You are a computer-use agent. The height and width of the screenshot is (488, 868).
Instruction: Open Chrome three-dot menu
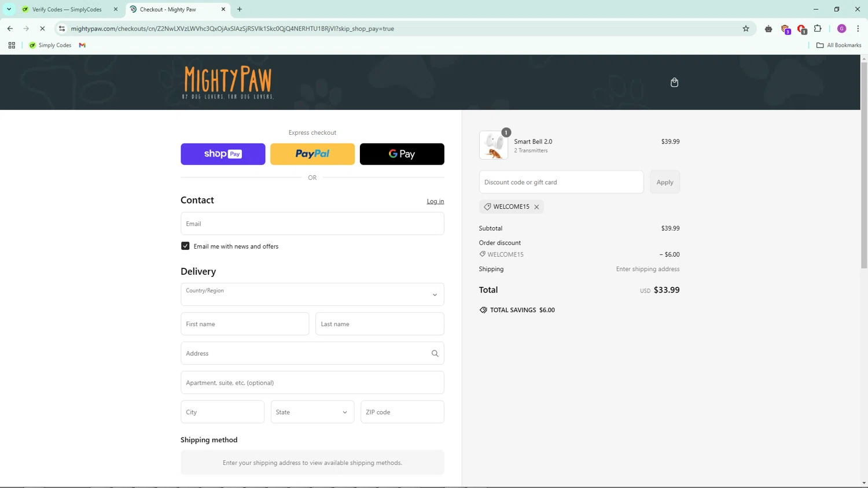tap(858, 28)
